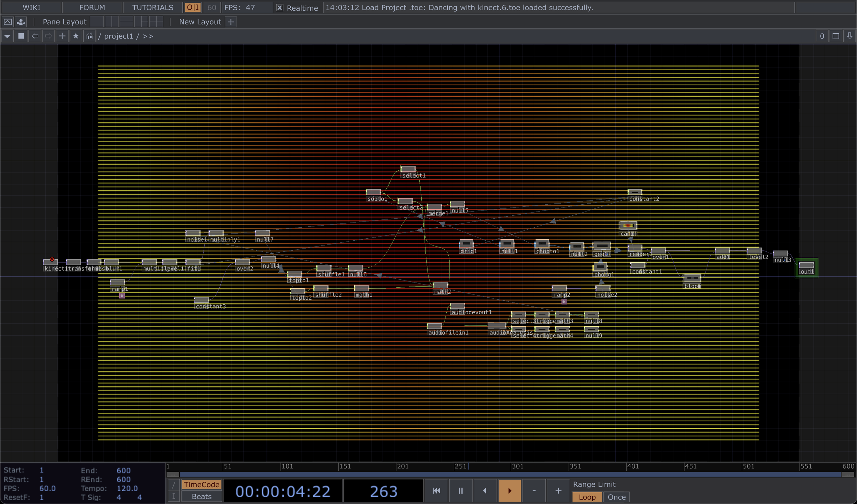The height and width of the screenshot is (504, 857).
Task: Open the TUTORIALS menu item
Action: click(x=153, y=8)
